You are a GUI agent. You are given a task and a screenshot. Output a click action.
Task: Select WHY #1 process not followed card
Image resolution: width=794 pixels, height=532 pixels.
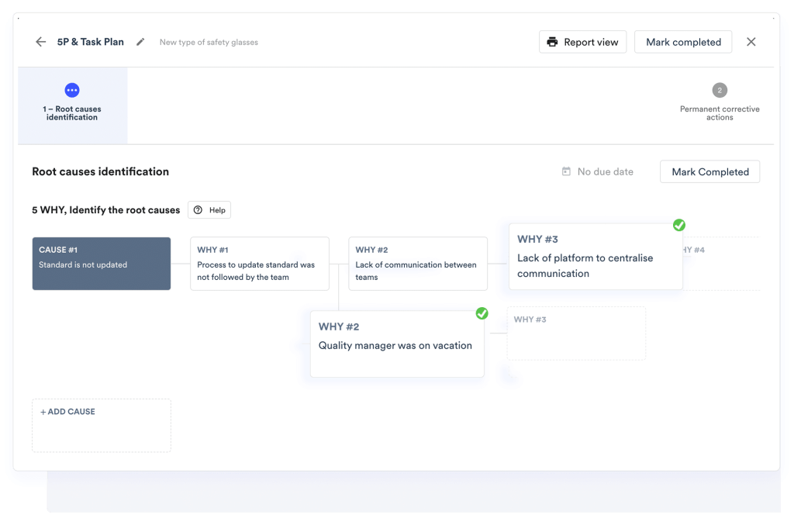(x=259, y=264)
